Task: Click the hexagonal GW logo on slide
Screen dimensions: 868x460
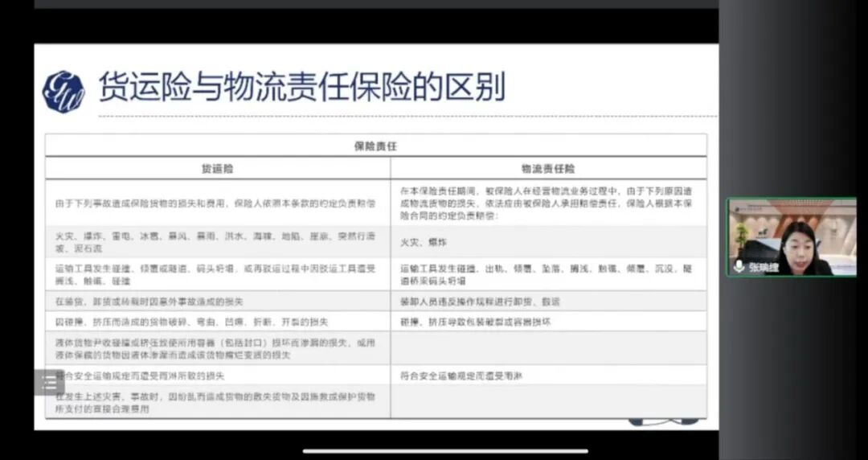Action: (63, 92)
